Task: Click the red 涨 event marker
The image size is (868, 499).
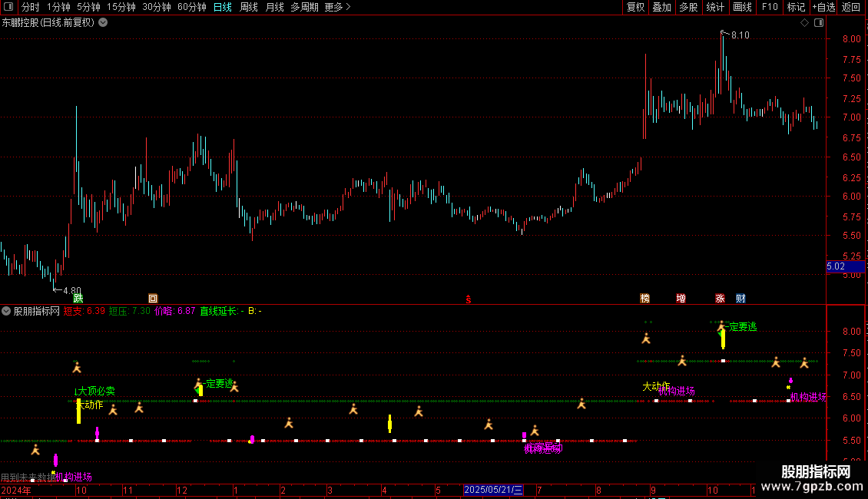Action: click(x=720, y=299)
